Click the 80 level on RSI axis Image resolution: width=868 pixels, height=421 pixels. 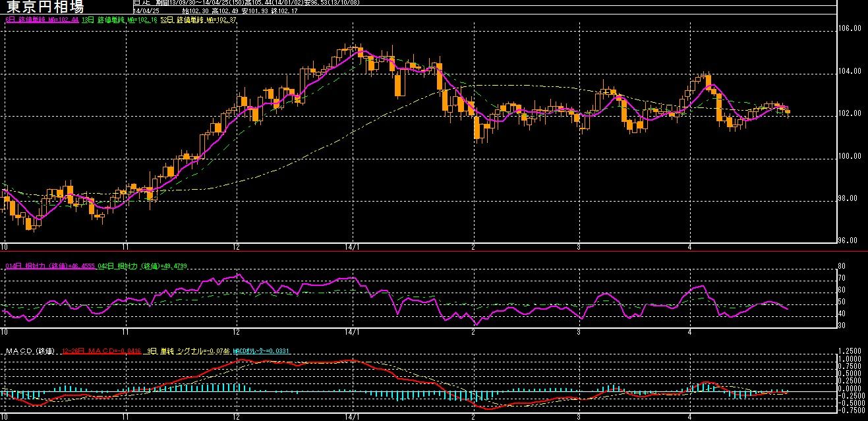(x=841, y=266)
